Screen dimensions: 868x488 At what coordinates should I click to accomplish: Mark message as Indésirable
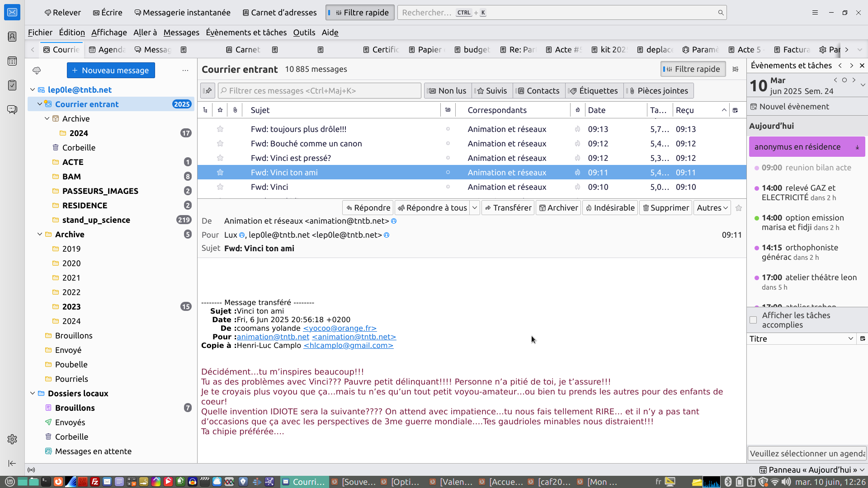(x=610, y=208)
